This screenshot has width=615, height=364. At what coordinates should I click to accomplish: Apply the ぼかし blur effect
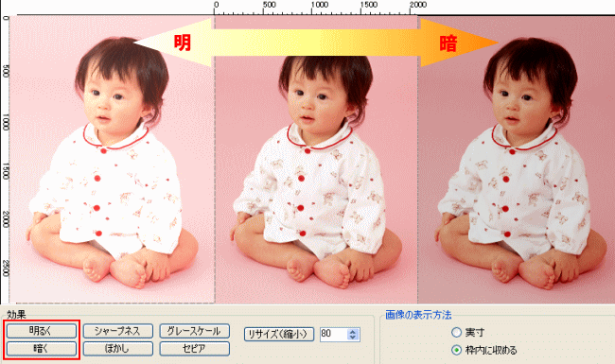(117, 348)
